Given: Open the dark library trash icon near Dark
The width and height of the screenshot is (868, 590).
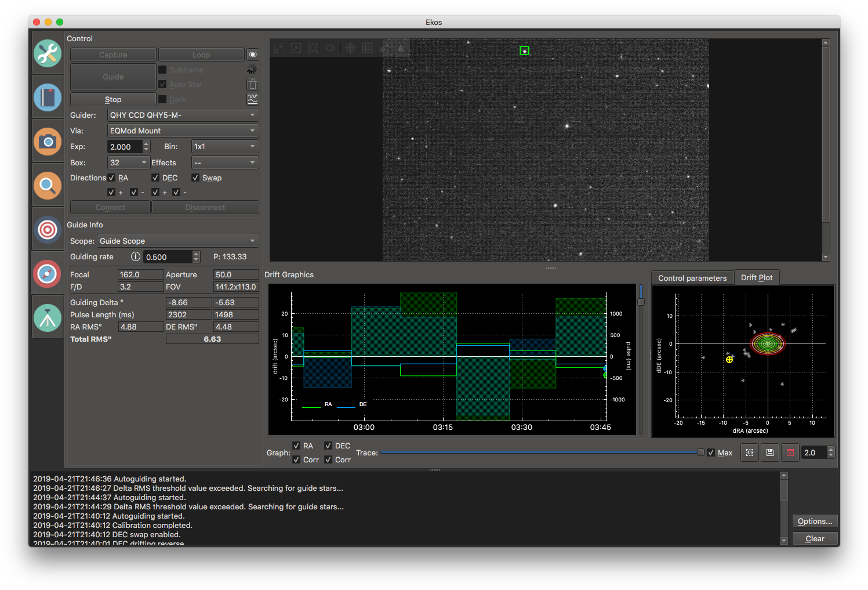Looking at the screenshot, I should [x=253, y=84].
